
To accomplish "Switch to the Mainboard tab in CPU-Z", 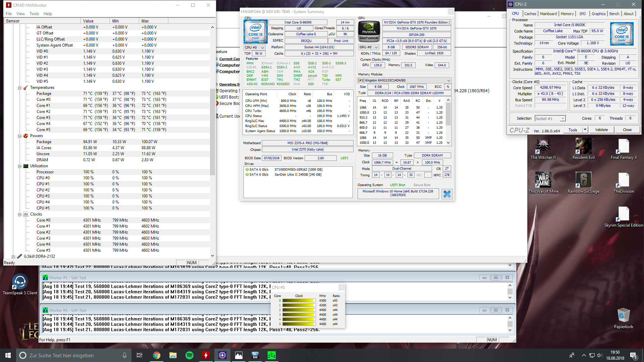I will pyautogui.click(x=548, y=14).
